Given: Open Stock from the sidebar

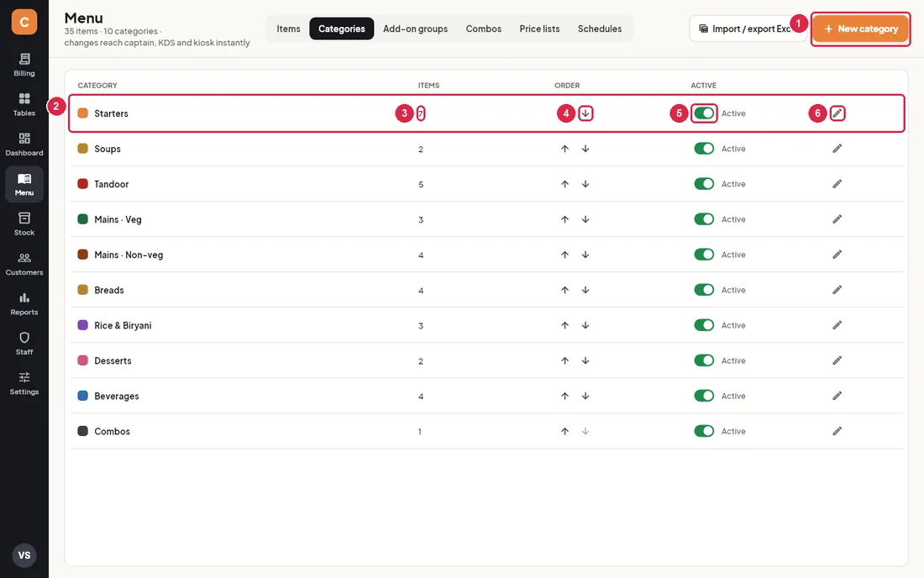Looking at the screenshot, I should pos(24,224).
